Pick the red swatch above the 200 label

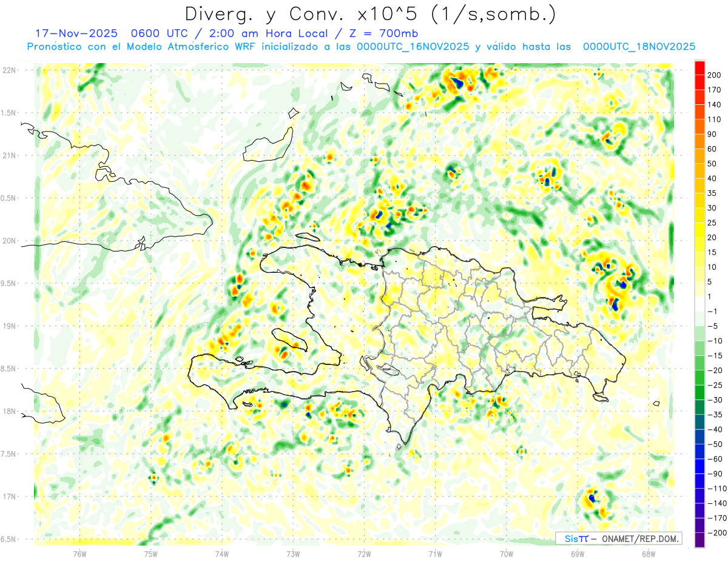tap(699, 67)
